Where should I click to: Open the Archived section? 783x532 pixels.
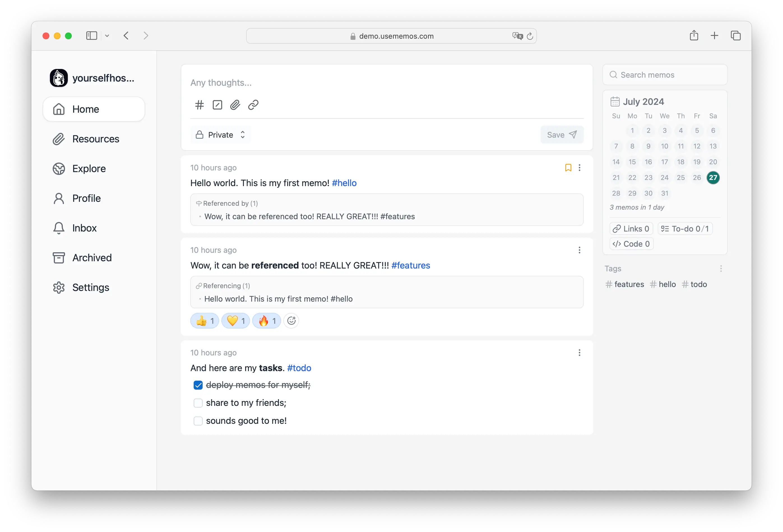pyautogui.click(x=92, y=257)
